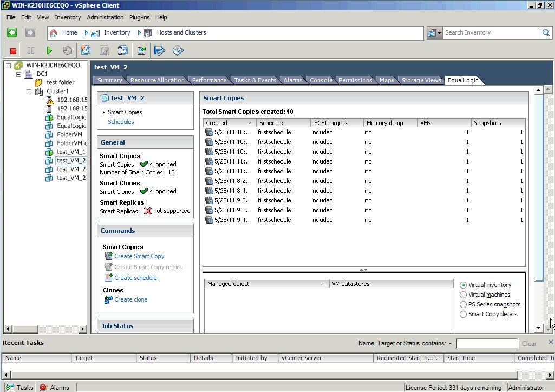
Task: Click the Take Snapshot toolbar icon
Action: pos(86,50)
